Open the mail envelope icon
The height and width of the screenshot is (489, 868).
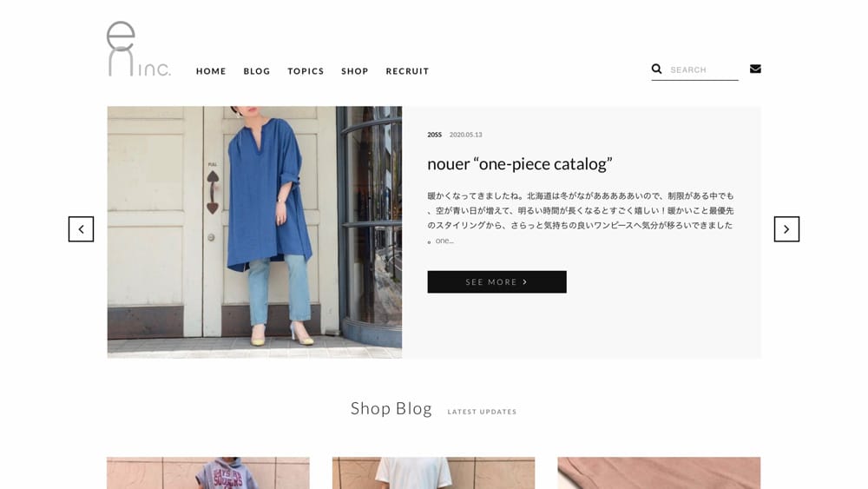(x=755, y=69)
